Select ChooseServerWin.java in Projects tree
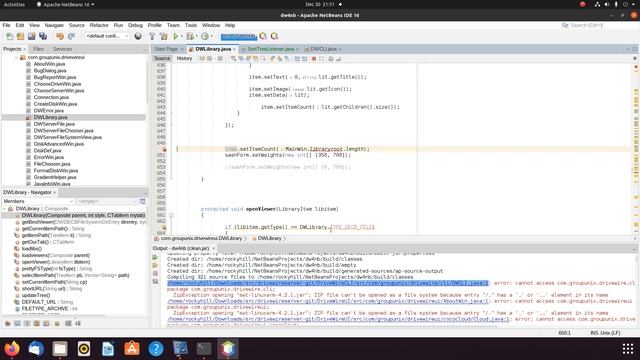 point(59,91)
